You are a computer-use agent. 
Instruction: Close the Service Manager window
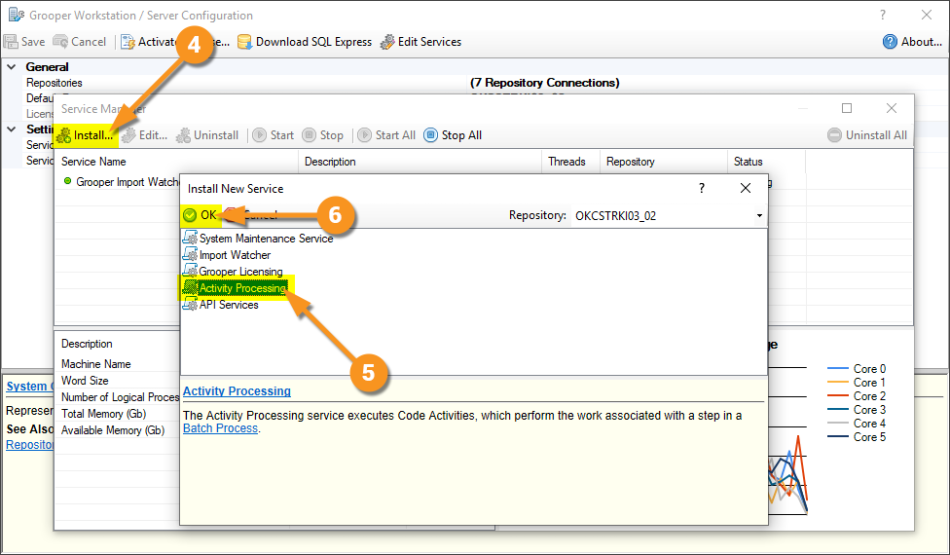(x=891, y=108)
